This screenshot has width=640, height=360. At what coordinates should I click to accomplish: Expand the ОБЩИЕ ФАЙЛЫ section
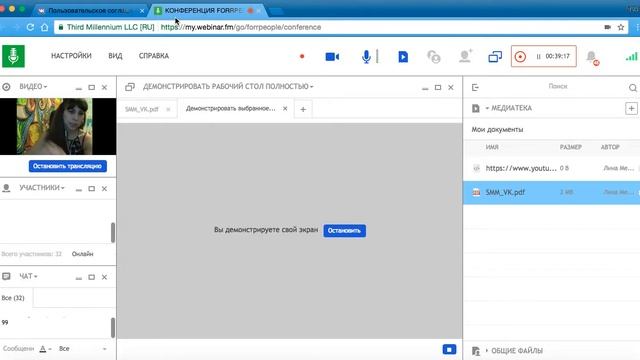(514, 351)
